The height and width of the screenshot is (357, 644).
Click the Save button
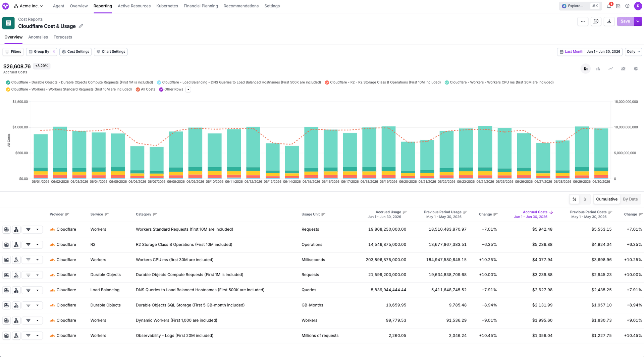[625, 21]
